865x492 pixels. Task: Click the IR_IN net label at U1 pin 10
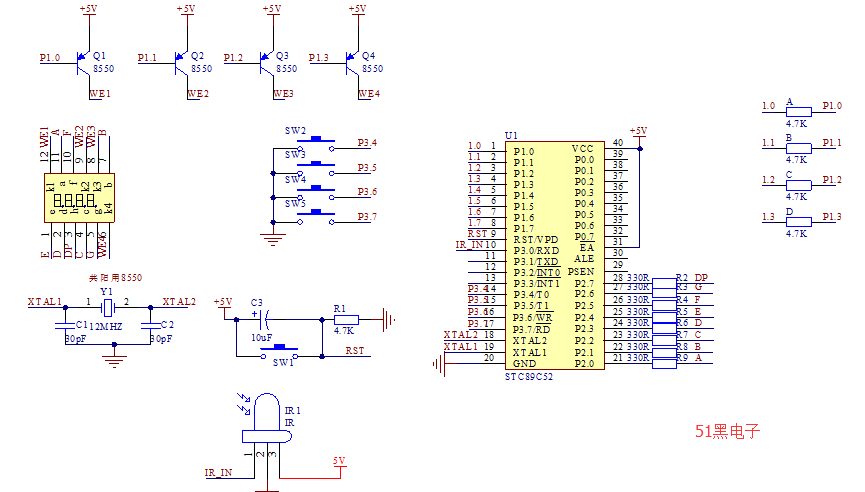(x=469, y=245)
